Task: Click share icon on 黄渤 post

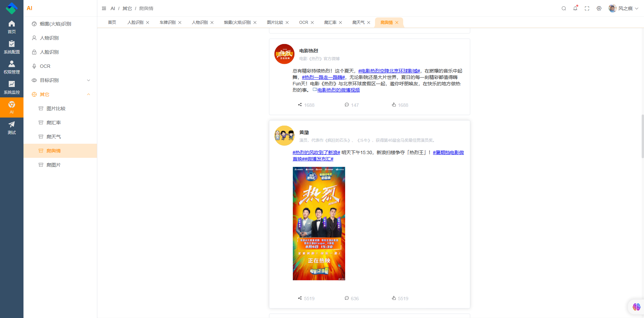Action: point(300,298)
